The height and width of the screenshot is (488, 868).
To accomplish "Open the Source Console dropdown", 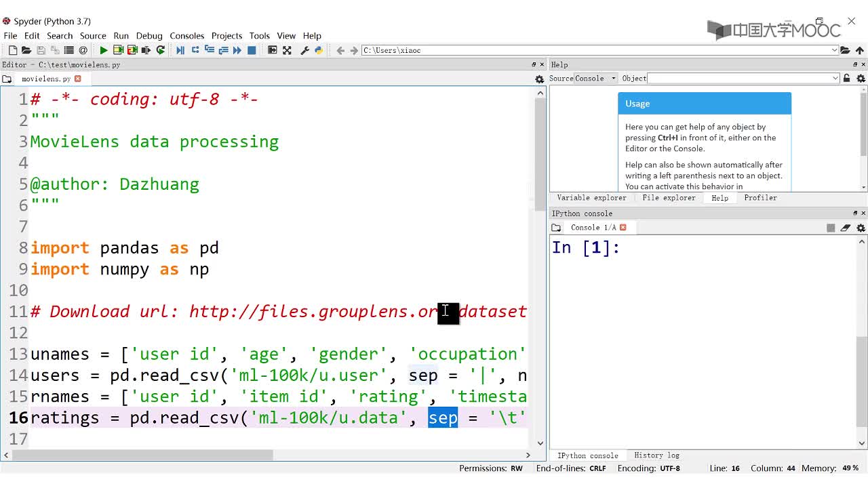I will tap(596, 79).
